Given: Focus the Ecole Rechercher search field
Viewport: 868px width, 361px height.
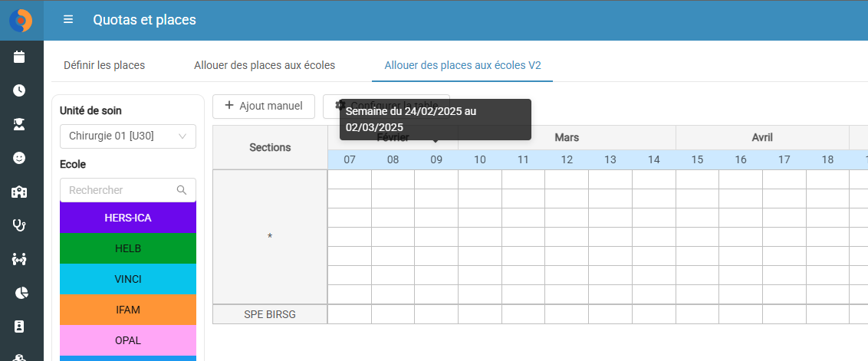Looking at the screenshot, I should pyautogui.click(x=128, y=190).
